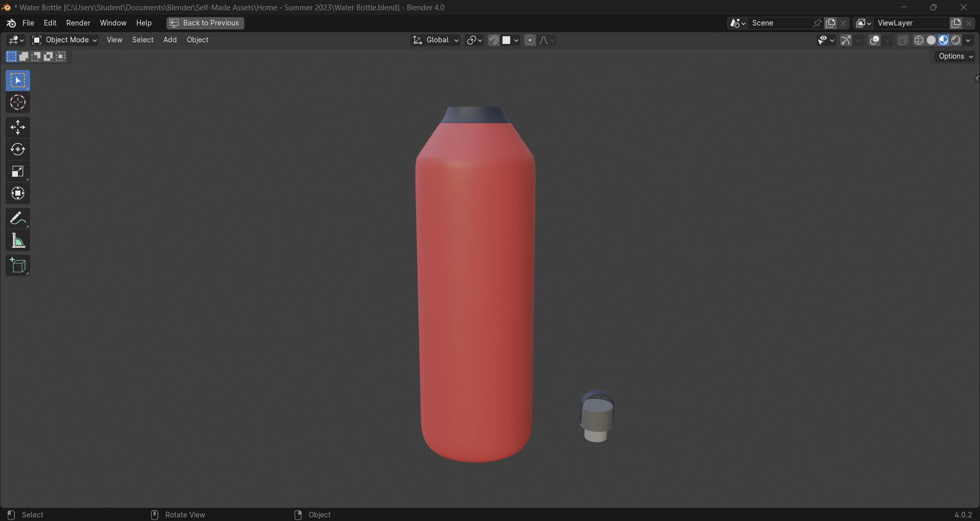Select the Move tool in the toolbar
This screenshot has height=521, width=980.
click(18, 127)
